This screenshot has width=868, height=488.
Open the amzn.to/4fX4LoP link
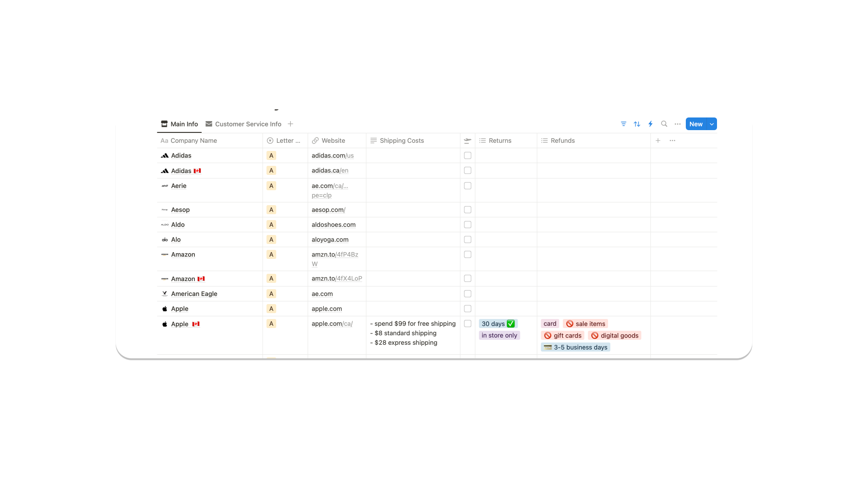[337, 278]
